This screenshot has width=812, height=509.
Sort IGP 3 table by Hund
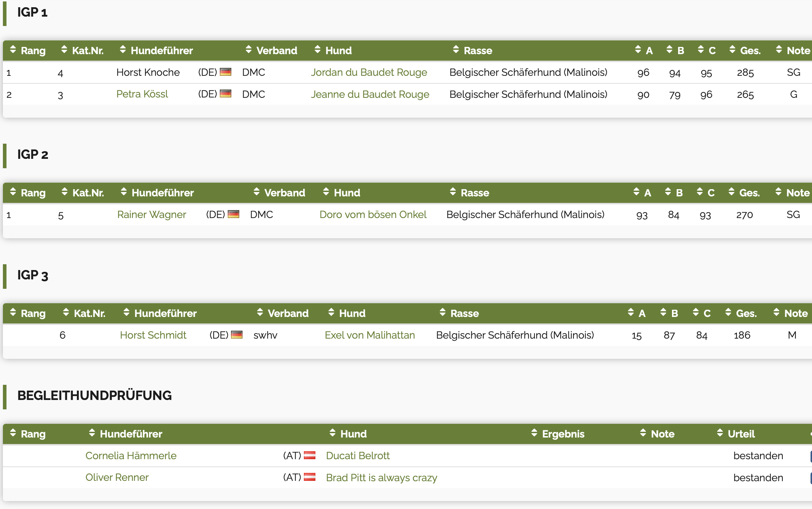coord(347,313)
